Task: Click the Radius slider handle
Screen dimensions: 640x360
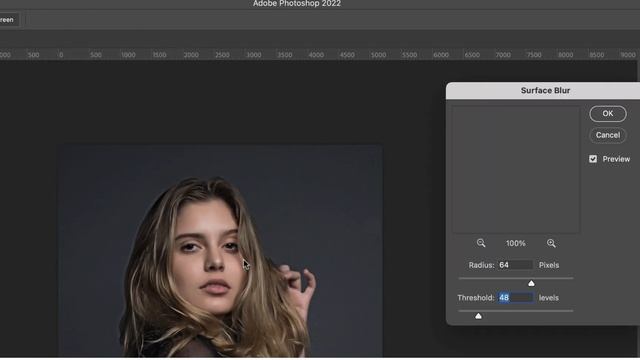Action: click(x=531, y=283)
